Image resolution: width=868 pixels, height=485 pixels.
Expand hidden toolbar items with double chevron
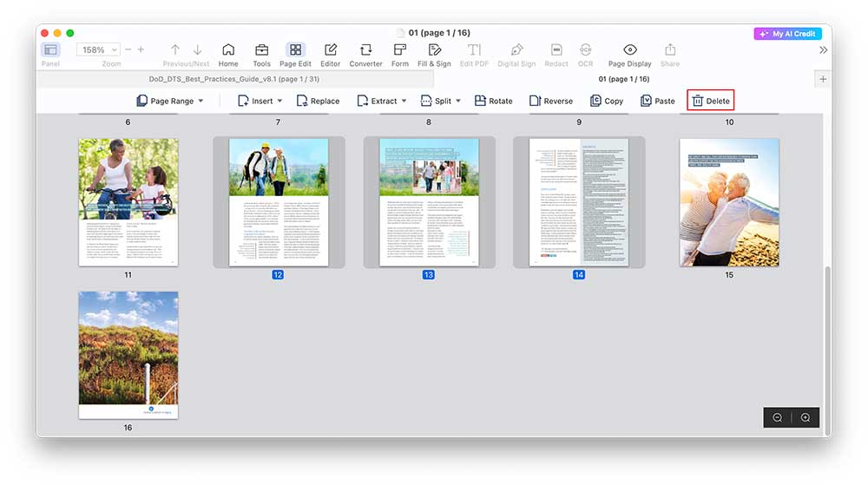823,49
